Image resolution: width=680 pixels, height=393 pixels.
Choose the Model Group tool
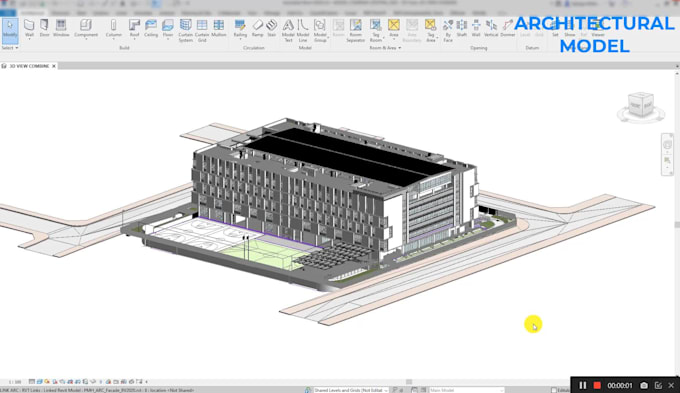(x=320, y=30)
